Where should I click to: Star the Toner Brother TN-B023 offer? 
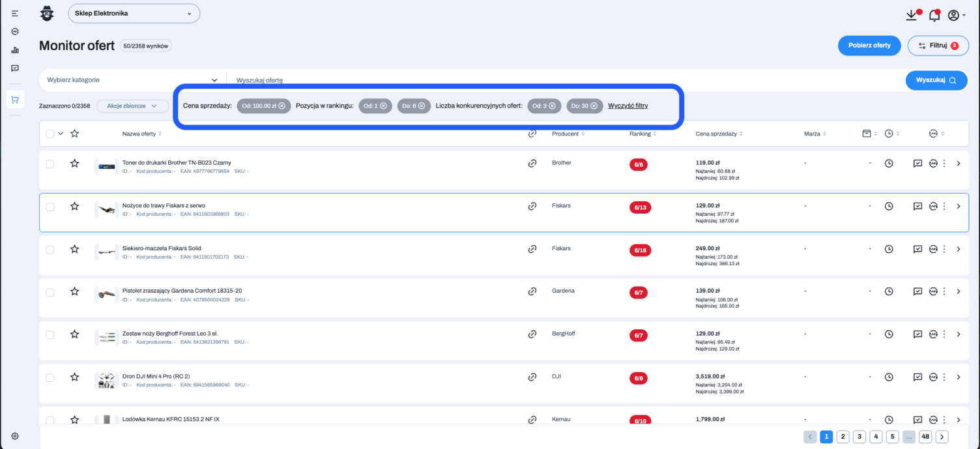74,164
